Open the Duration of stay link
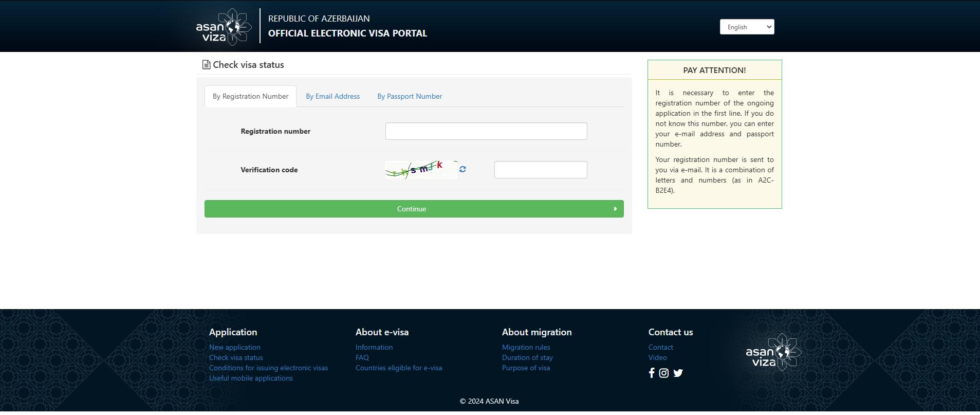Viewport: 980px width, 415px height. pos(527,357)
